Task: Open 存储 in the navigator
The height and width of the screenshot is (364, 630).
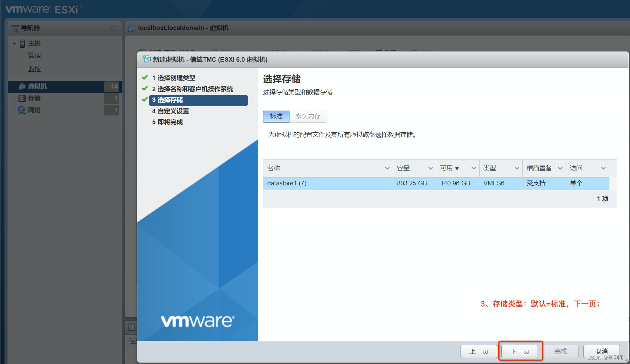Action: pyautogui.click(x=34, y=98)
